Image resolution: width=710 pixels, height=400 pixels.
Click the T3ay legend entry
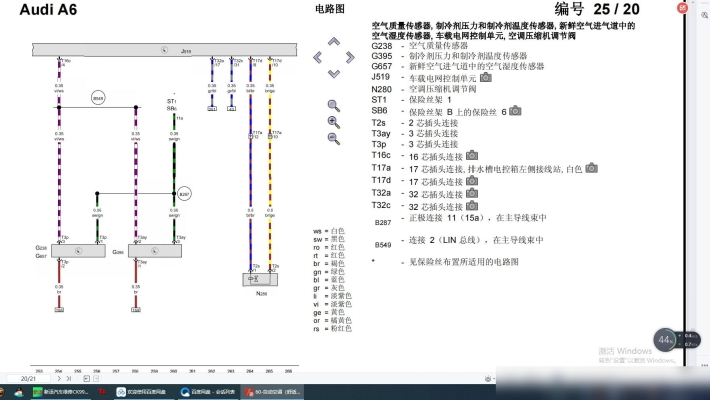tap(415, 134)
